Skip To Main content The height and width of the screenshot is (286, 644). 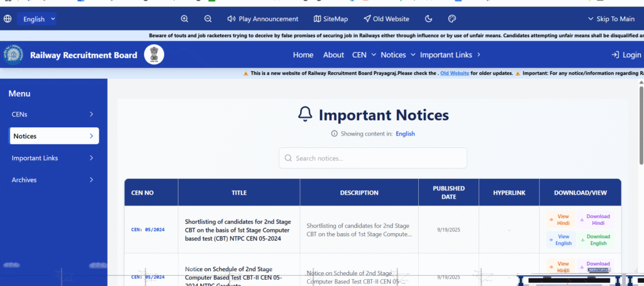[611, 19]
